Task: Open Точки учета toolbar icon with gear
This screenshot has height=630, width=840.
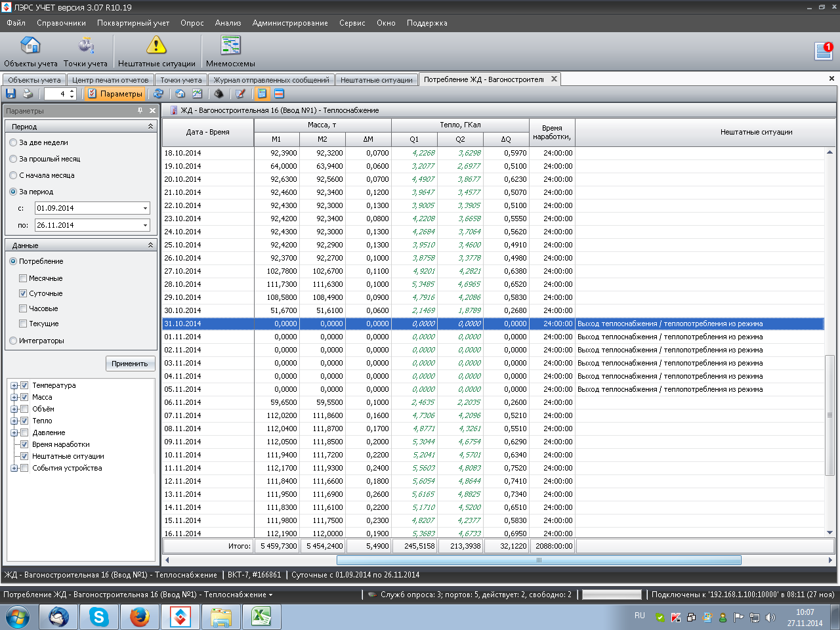Action: (x=85, y=52)
